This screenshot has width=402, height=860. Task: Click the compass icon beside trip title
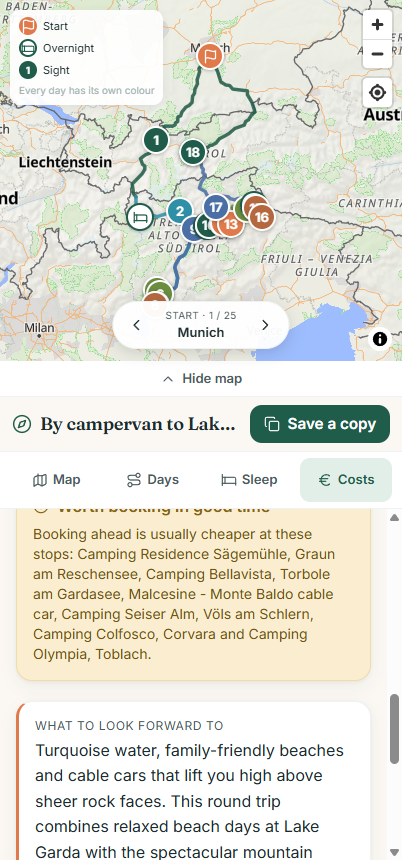pyautogui.click(x=22, y=424)
